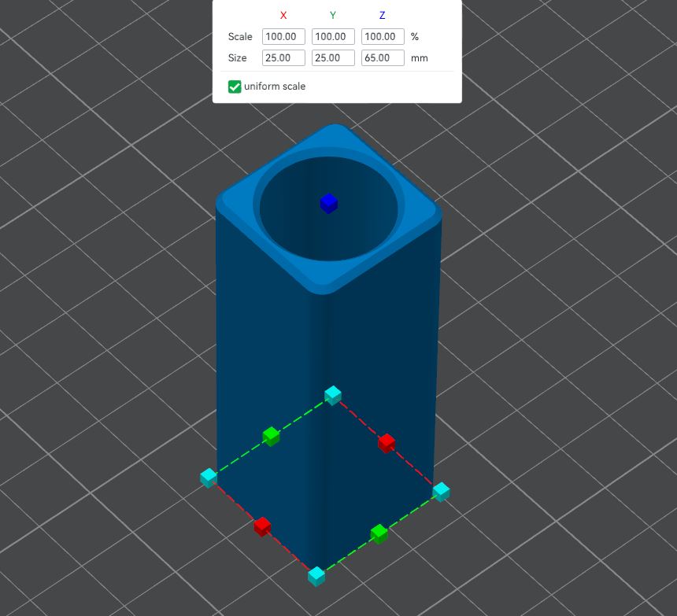677x616 pixels.
Task: Click the blue uniform scale handle on model top
Action: [327, 202]
